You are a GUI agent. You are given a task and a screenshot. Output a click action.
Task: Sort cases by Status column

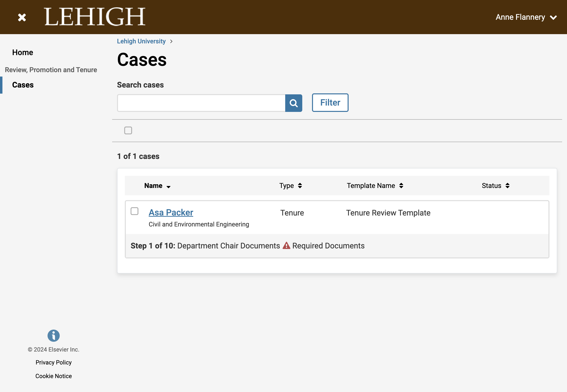click(x=496, y=186)
